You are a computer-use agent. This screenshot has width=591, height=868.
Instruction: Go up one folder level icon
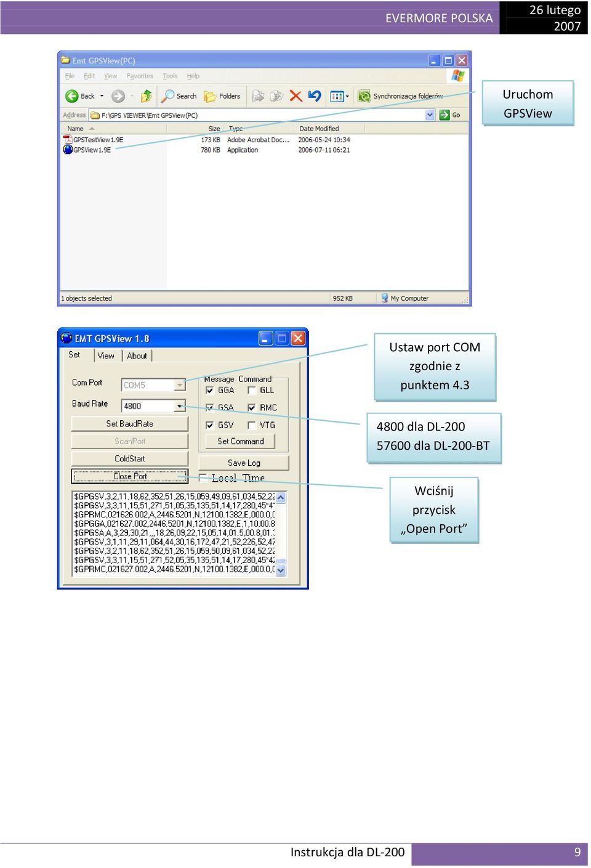tap(147, 96)
